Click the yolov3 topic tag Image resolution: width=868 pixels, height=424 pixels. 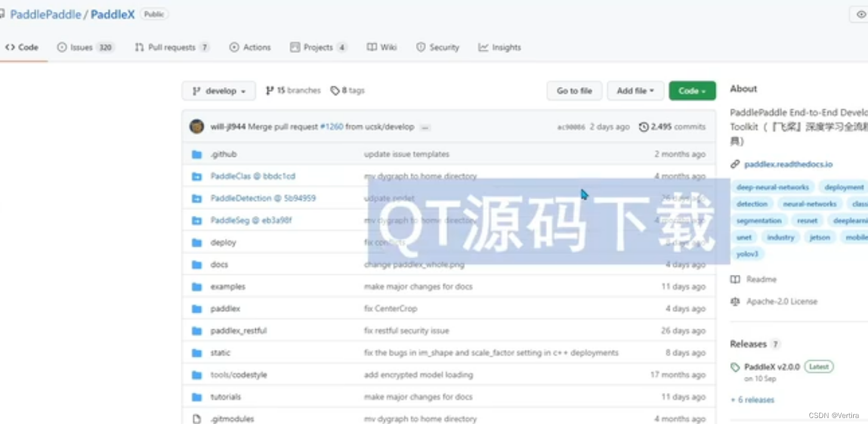(747, 254)
